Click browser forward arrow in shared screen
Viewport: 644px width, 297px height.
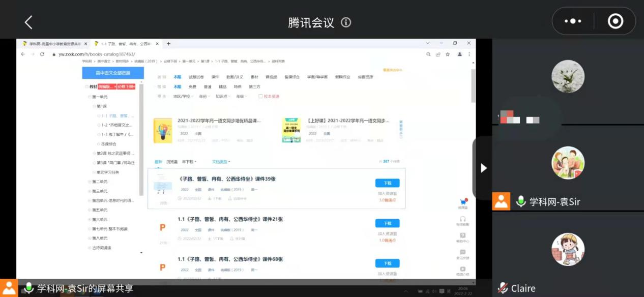coord(32,54)
